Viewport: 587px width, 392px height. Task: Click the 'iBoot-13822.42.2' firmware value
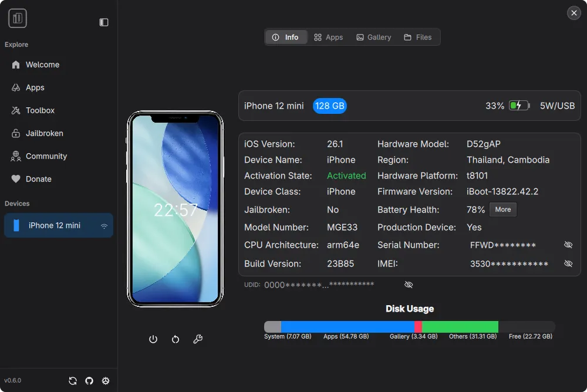(502, 192)
